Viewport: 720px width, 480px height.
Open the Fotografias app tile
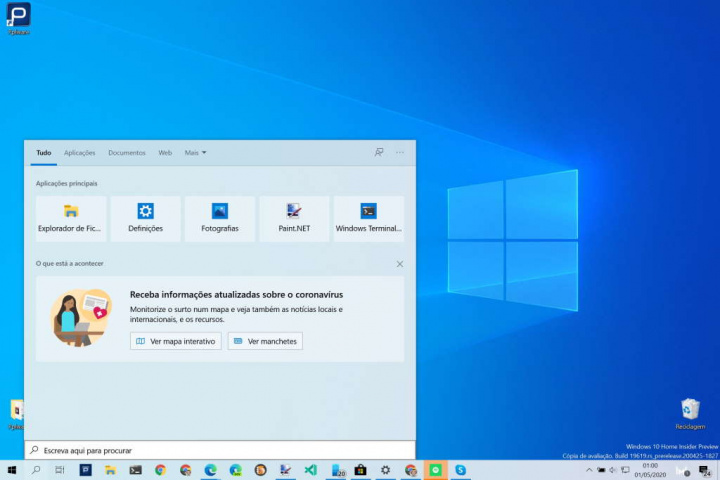point(220,218)
